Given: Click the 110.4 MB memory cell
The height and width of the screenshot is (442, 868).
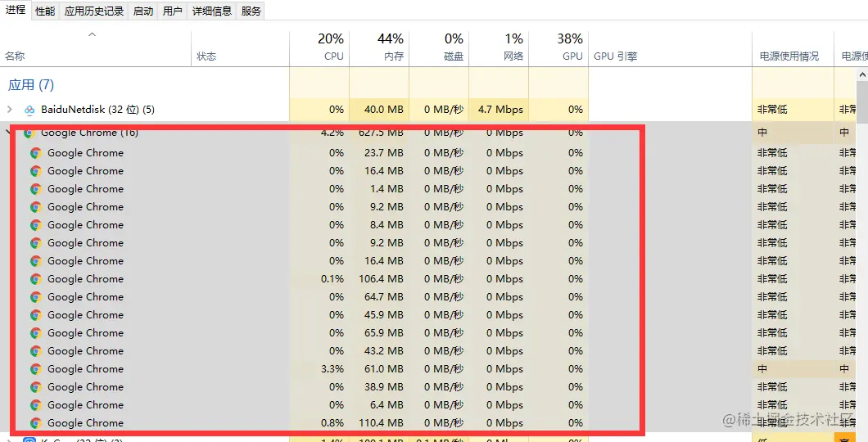Looking at the screenshot, I should coord(381,423).
